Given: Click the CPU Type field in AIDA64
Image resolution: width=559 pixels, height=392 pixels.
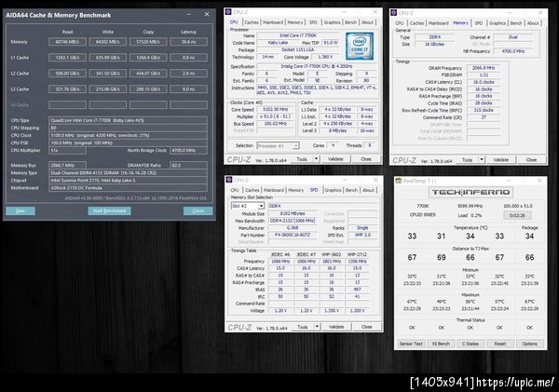Looking at the screenshot, I should click(128, 120).
